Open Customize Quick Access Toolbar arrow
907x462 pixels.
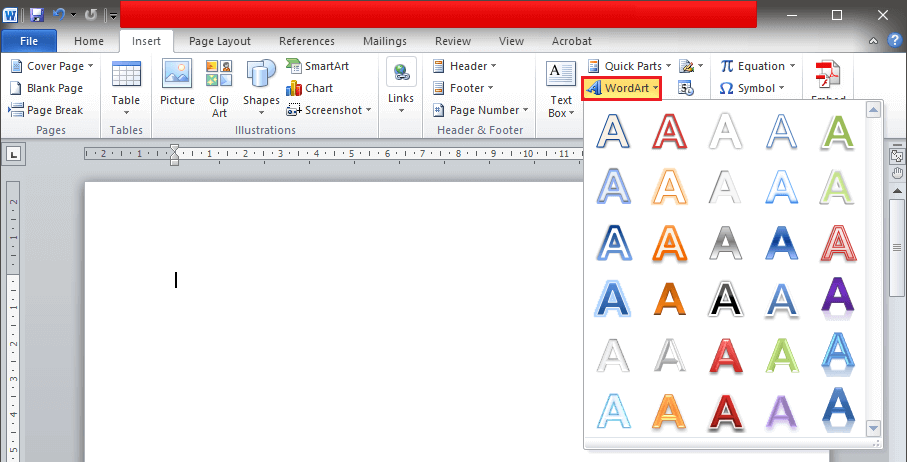[113, 16]
